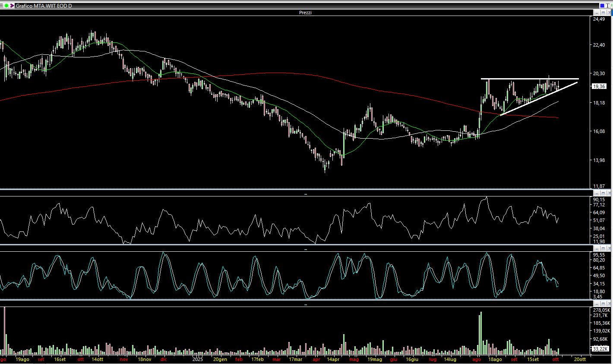This screenshot has height=364, width=613.
Task: Click the current price label 19,36
Action: [x=599, y=86]
